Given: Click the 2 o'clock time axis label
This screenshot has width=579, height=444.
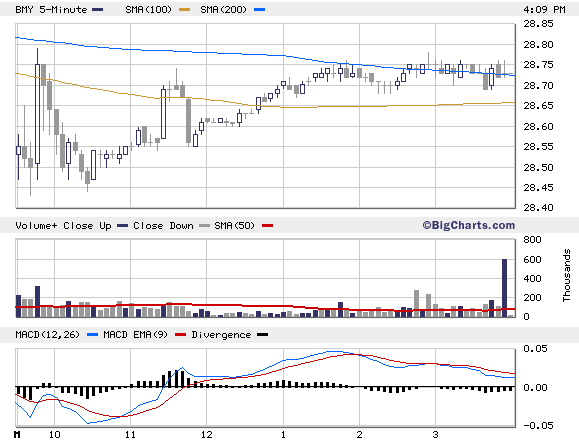Looking at the screenshot, I should [359, 435].
